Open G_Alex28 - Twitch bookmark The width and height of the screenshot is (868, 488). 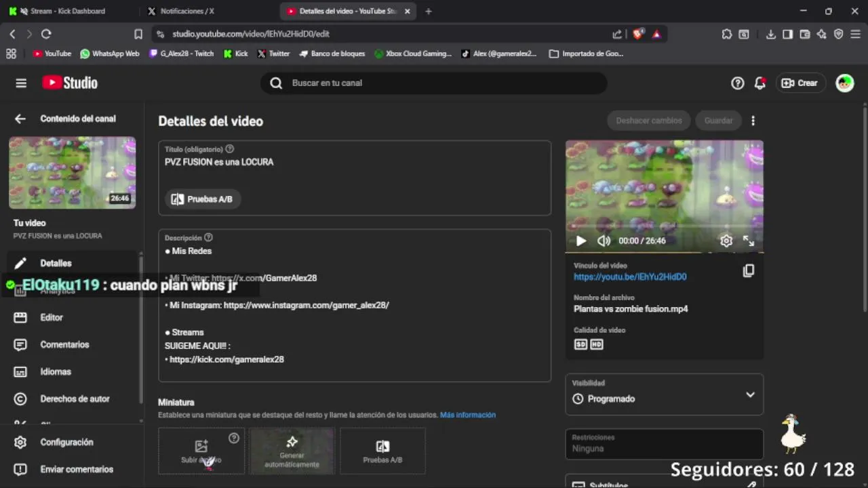[181, 54]
